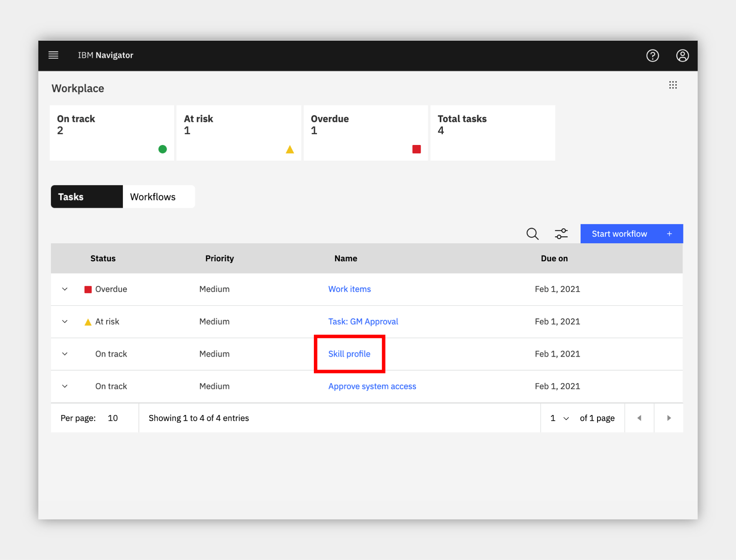Click the red Overdue square on card

click(x=416, y=149)
